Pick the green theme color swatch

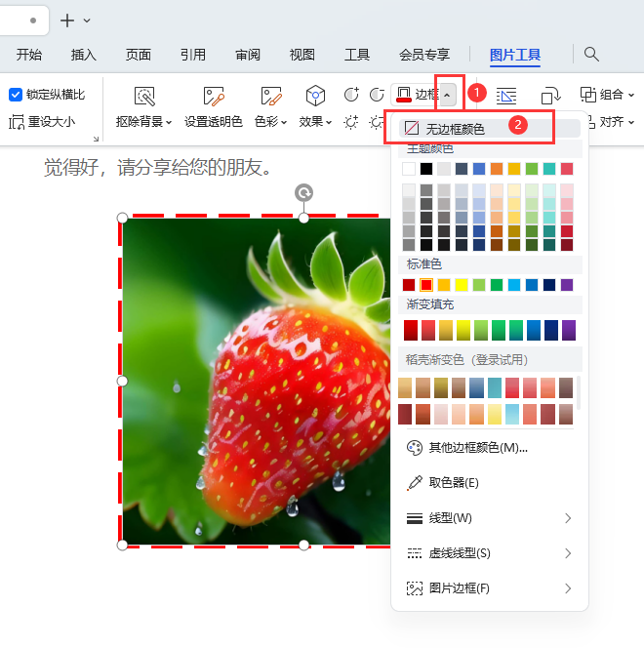pos(532,169)
